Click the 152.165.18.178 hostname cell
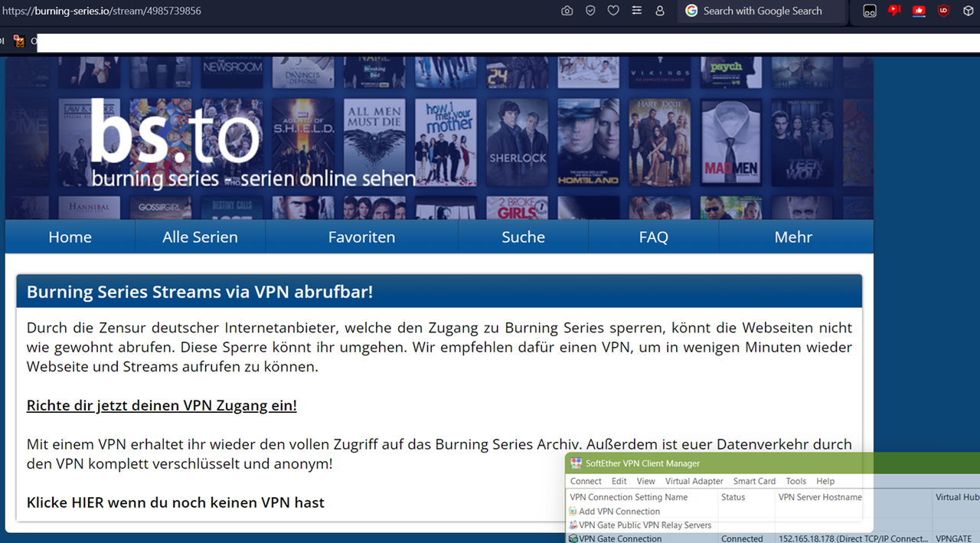 pyautogui.click(x=853, y=538)
